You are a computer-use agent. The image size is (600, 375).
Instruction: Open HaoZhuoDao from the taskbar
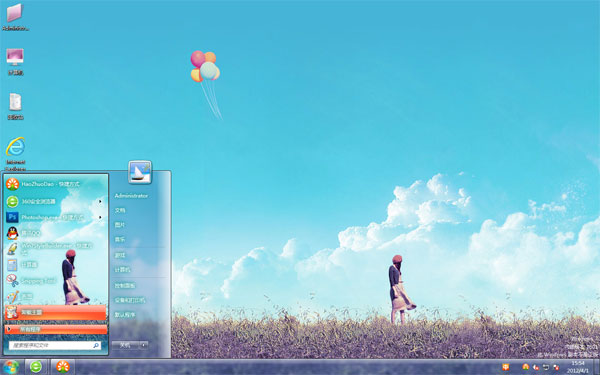[63, 367]
